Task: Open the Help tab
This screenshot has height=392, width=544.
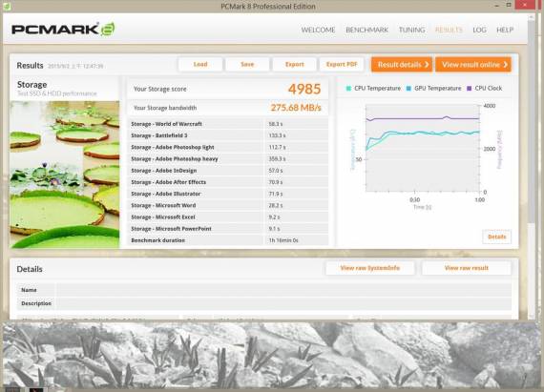Action: click(505, 30)
